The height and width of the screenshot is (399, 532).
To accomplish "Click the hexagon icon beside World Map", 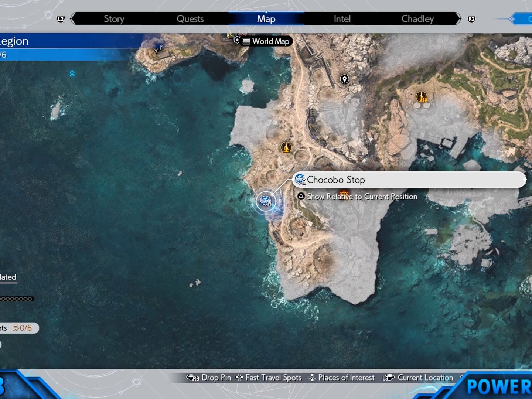I will click(237, 40).
